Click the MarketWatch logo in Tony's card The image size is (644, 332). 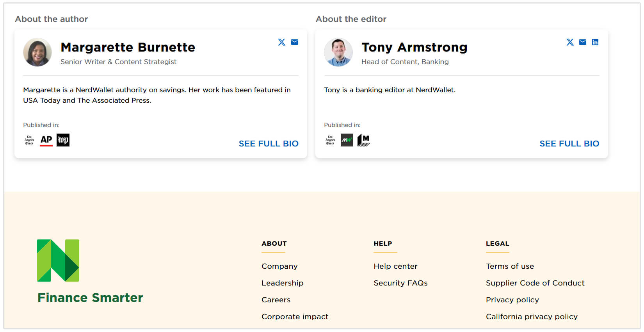347,140
